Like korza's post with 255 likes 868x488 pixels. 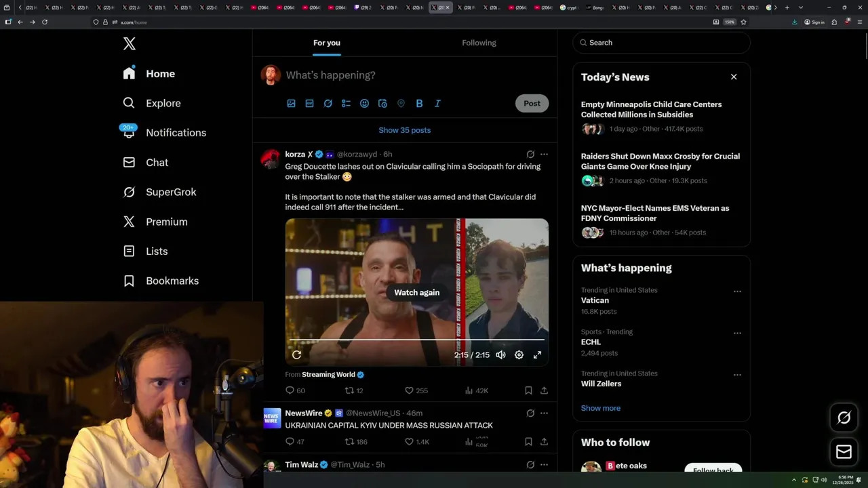(416, 391)
